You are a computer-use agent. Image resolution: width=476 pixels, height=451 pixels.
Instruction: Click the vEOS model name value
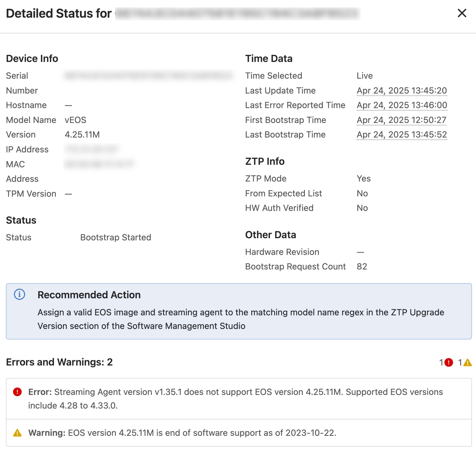point(75,120)
